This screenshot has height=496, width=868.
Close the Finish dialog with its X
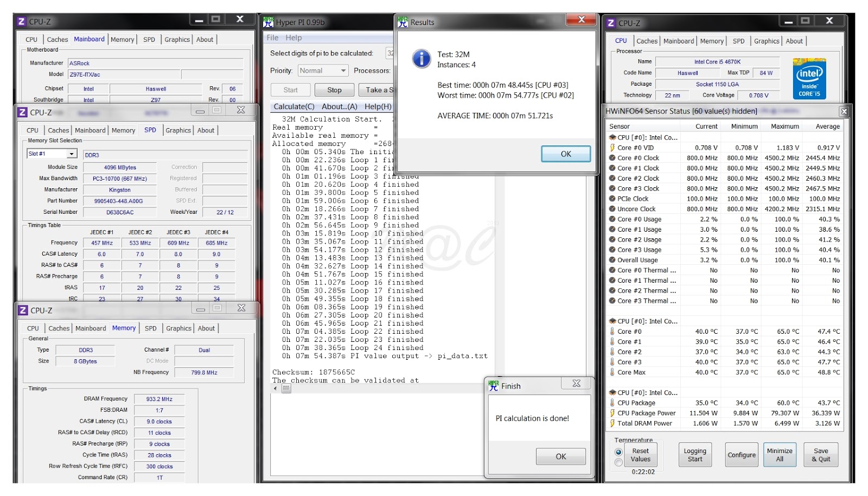[577, 384]
